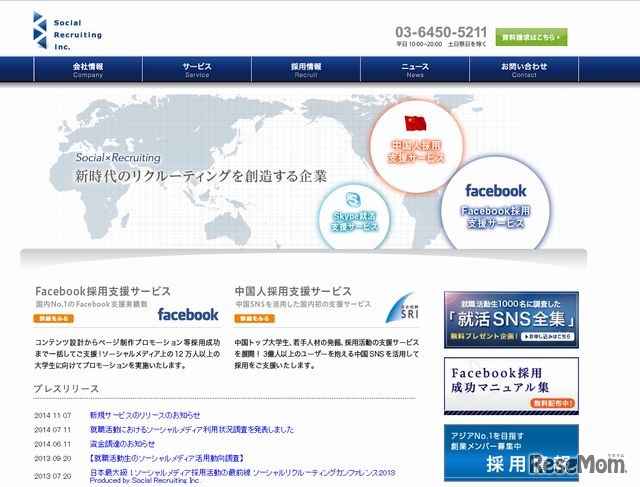Screen dimensions: 640x487
Task: Open the お問い合わせ Contact menu
Action: (x=524, y=70)
